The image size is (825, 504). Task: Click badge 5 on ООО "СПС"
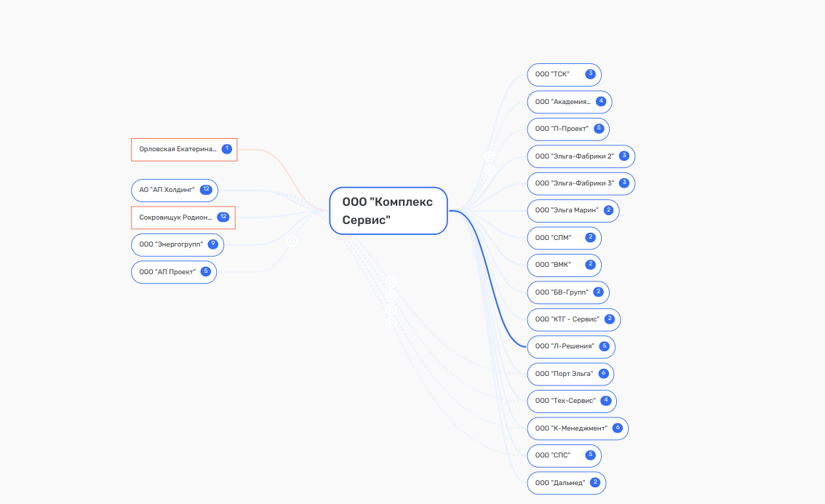click(590, 455)
